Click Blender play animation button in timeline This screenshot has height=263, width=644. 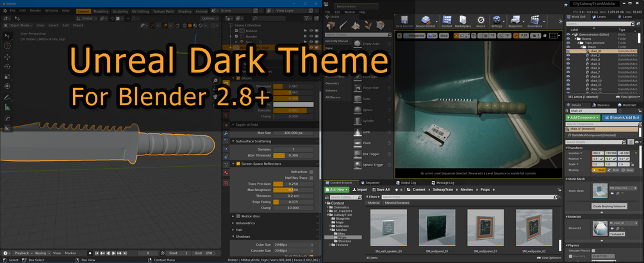click(x=113, y=253)
